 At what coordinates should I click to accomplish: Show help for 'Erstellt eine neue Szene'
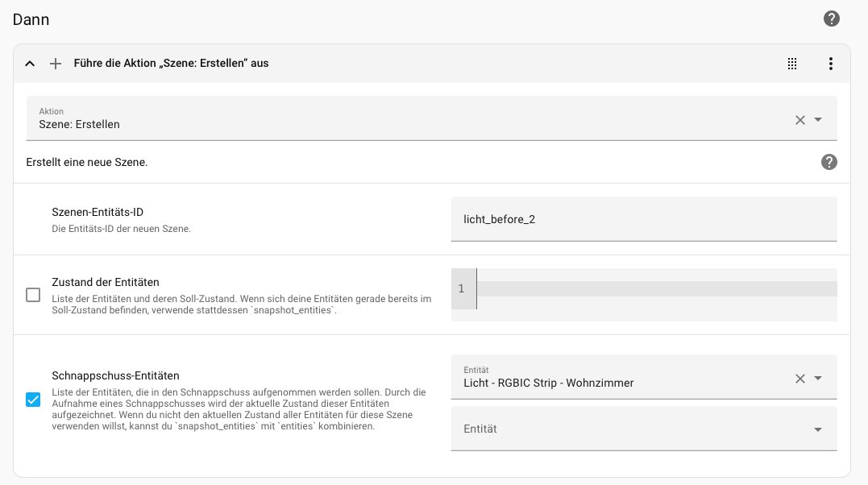click(x=829, y=162)
